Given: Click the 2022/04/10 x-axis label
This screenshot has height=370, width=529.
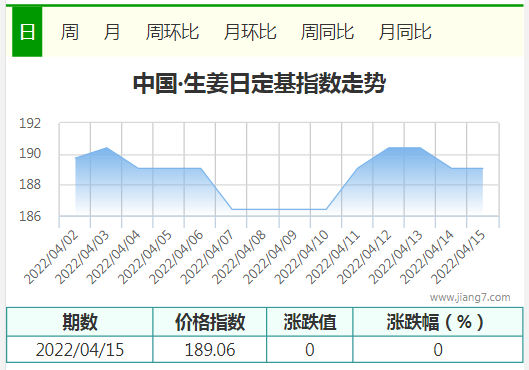Looking at the screenshot, I should (301, 257).
